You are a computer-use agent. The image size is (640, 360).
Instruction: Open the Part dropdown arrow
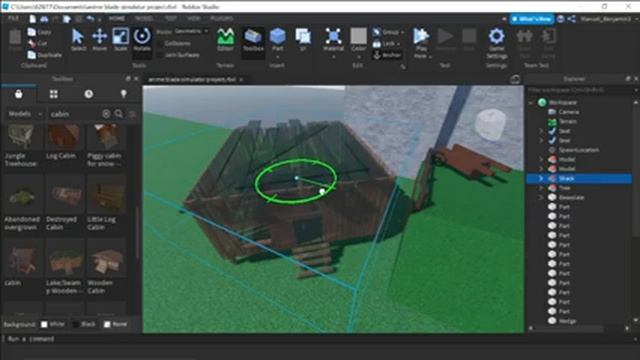pos(278,56)
